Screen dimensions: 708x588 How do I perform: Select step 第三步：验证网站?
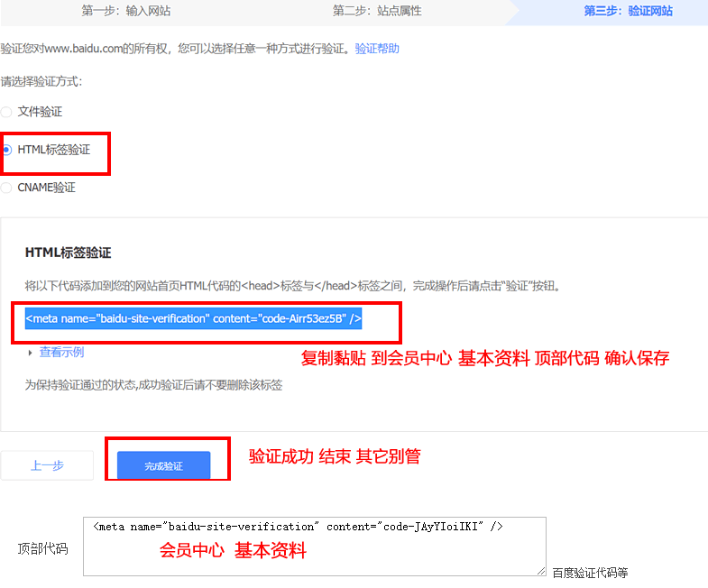coord(628,11)
